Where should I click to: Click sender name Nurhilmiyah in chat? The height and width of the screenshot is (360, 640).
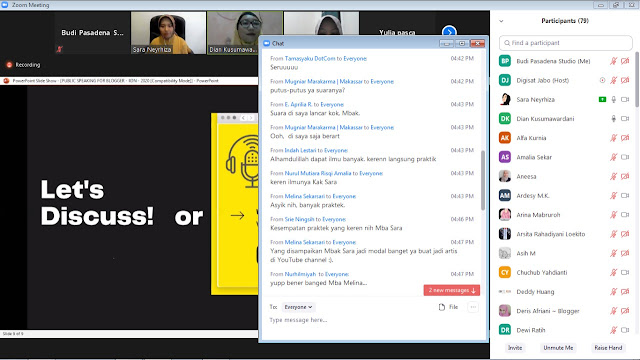(x=300, y=274)
